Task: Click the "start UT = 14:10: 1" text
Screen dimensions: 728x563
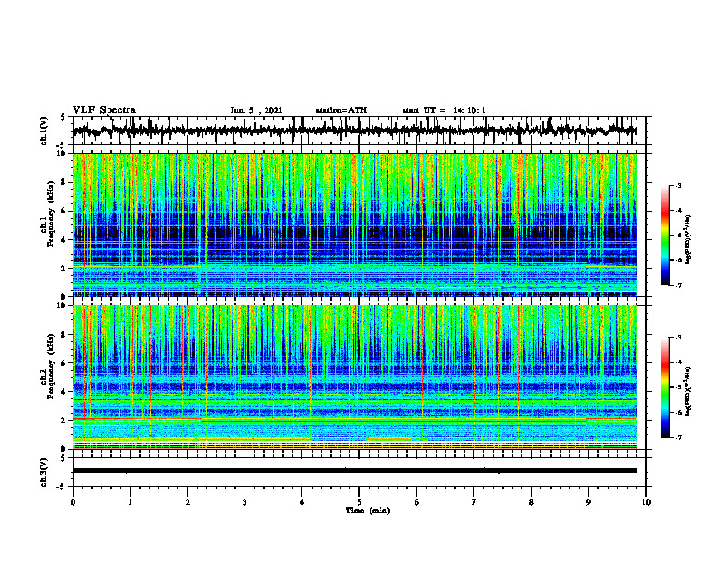Action: point(444,110)
